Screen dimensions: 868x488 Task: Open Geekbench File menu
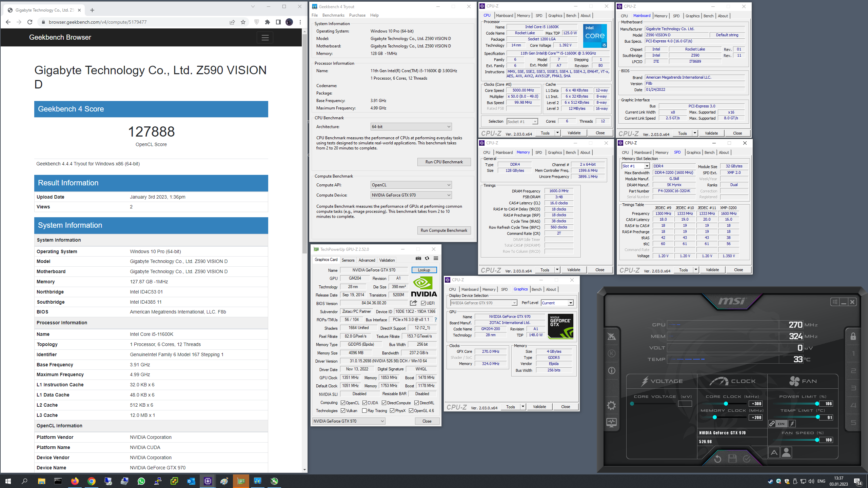point(315,15)
